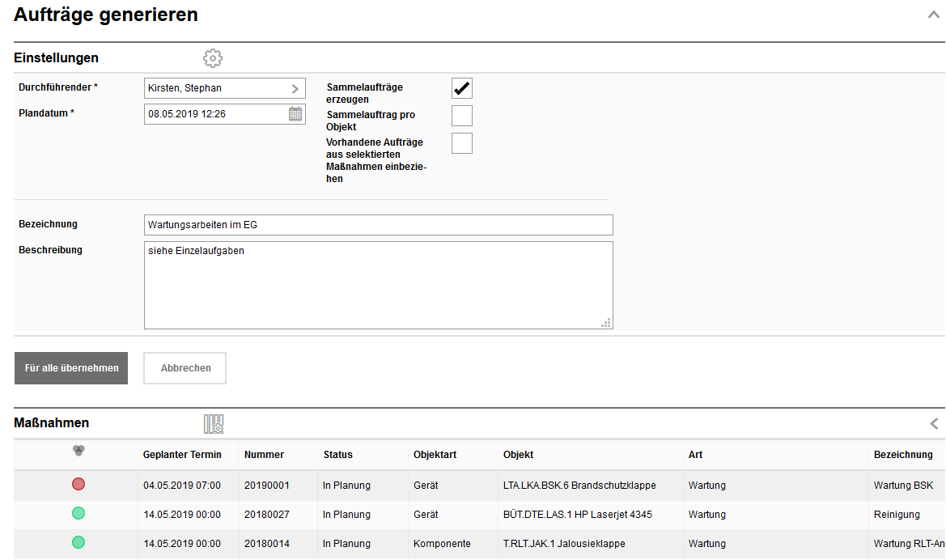Click Für alle übernehmen button

71,368
